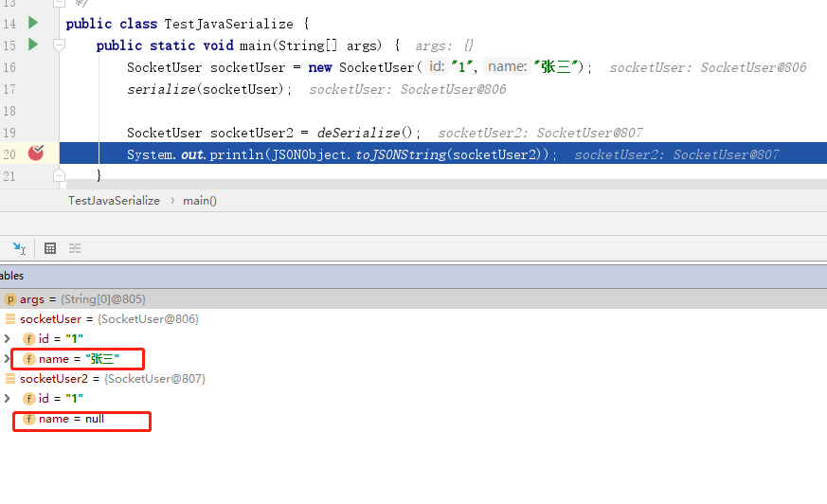
Task: Select main() in the breadcrumb bar
Action: click(200, 200)
